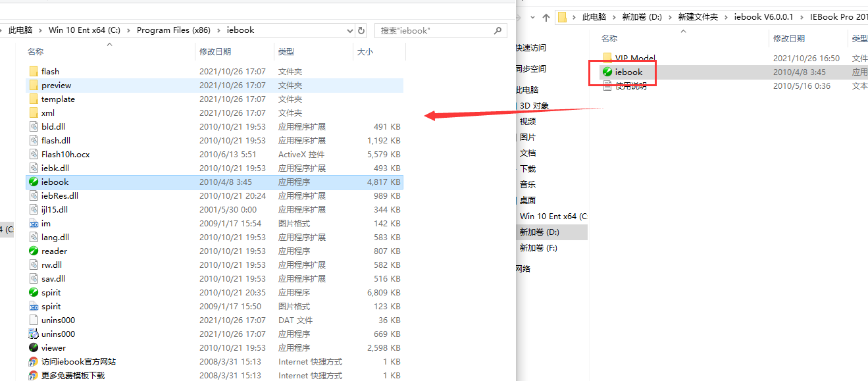Go to 新建文件夹 breadcrumb in right window
The image size is (868, 381).
[x=698, y=17]
